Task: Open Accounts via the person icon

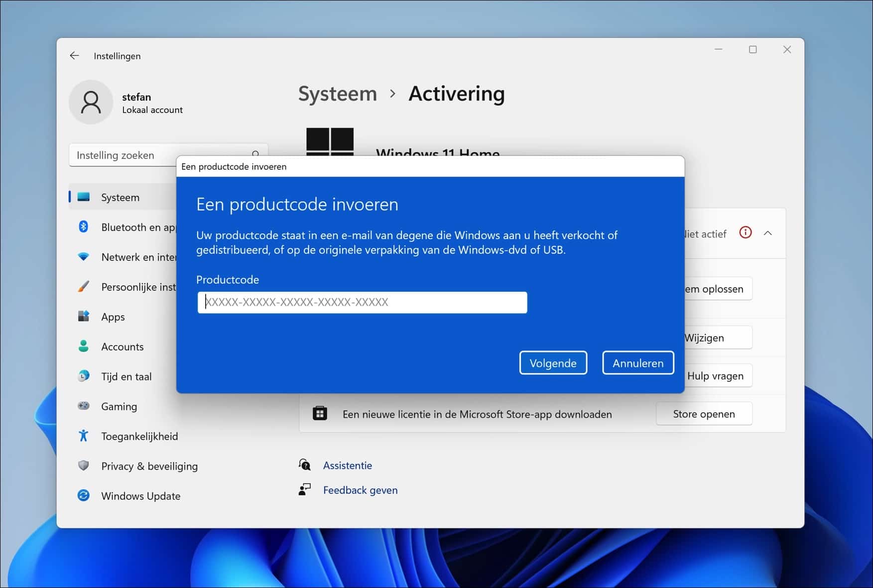Action: (84, 347)
